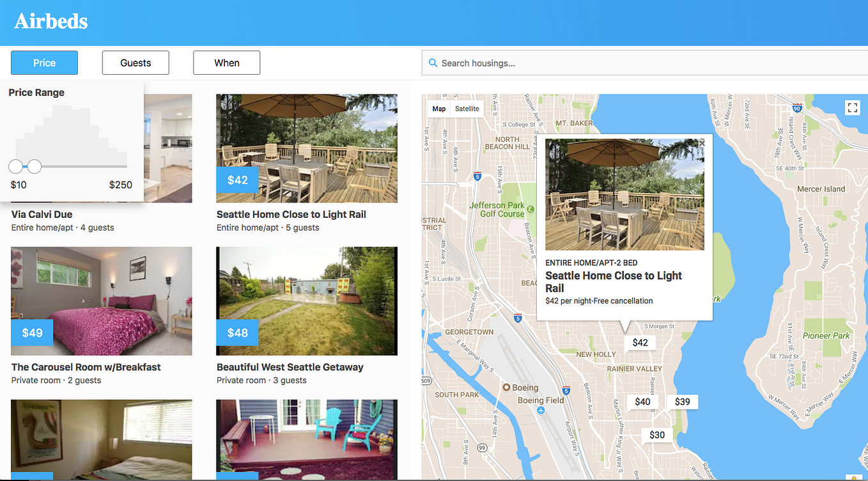Close the map listing popup
This screenshot has width=868, height=481.
(701, 142)
